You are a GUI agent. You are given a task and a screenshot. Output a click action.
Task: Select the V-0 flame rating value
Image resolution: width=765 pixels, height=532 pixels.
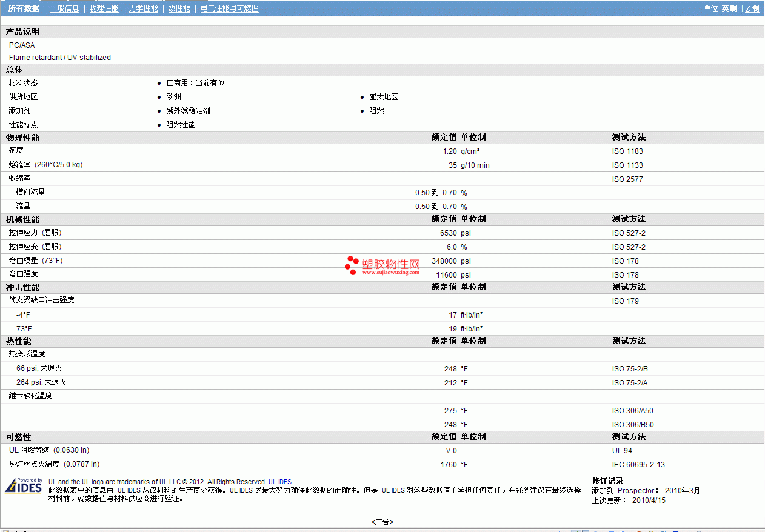click(x=451, y=451)
